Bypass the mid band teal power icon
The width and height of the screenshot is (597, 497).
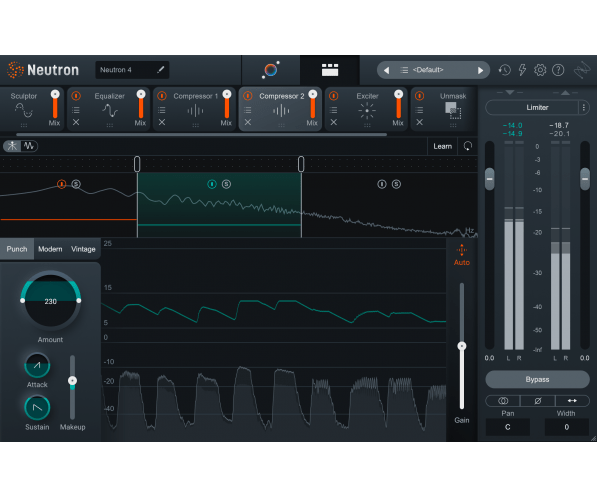(212, 184)
